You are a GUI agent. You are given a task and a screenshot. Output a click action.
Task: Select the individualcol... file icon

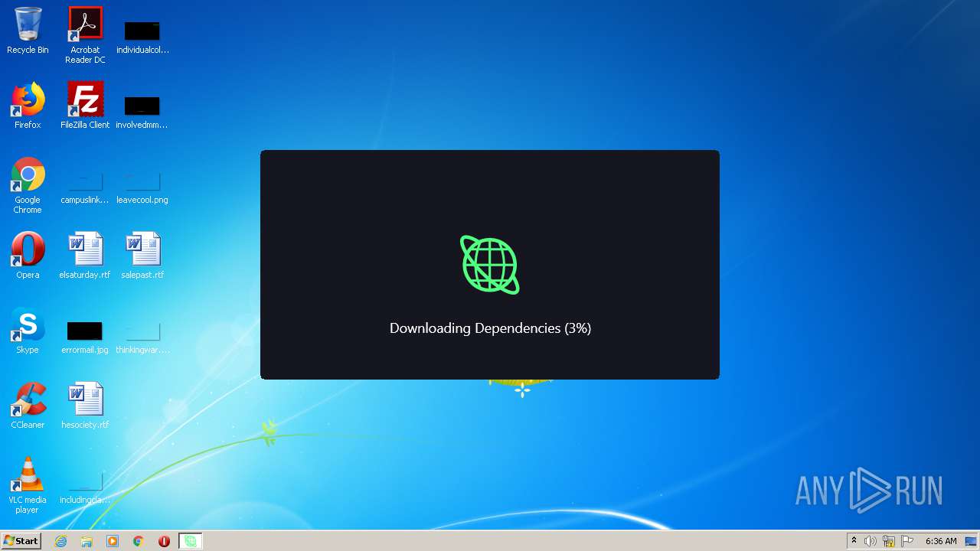pos(142,37)
